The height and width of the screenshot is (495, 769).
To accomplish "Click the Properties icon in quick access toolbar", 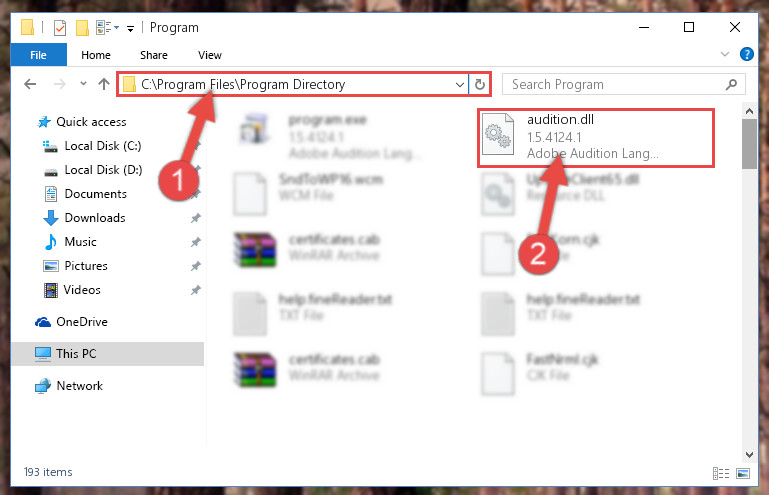I will (x=60, y=27).
